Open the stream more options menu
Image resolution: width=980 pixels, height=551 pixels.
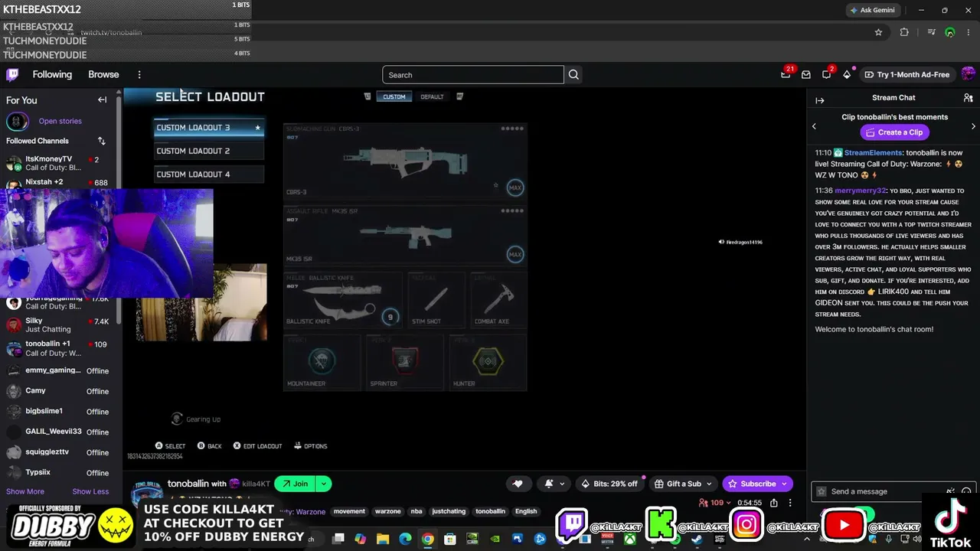(790, 503)
